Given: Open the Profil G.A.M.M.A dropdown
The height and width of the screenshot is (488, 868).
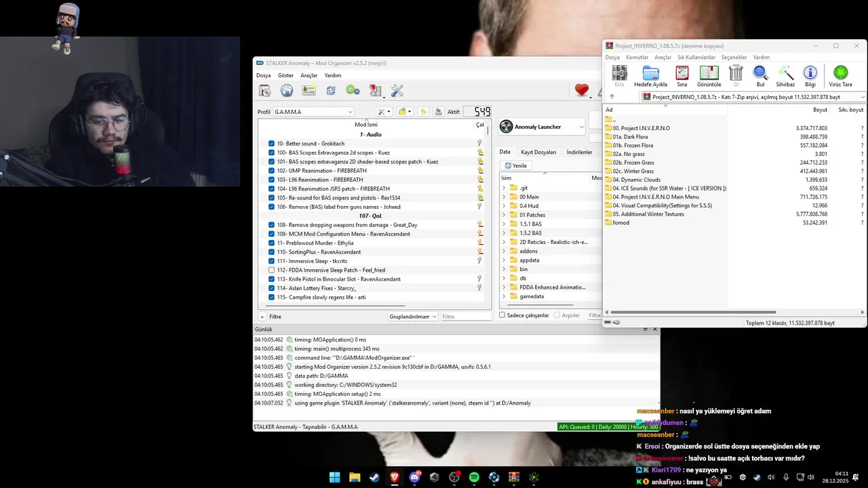Looking at the screenshot, I should coord(313,112).
